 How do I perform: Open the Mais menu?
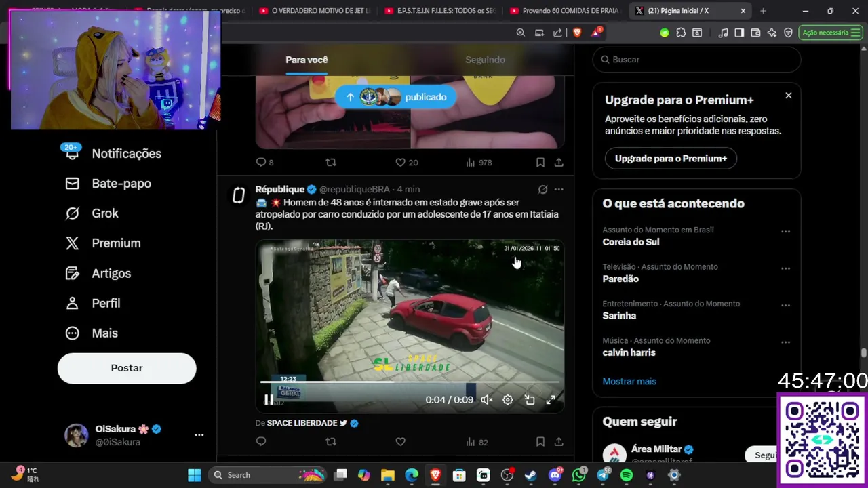[x=91, y=333]
